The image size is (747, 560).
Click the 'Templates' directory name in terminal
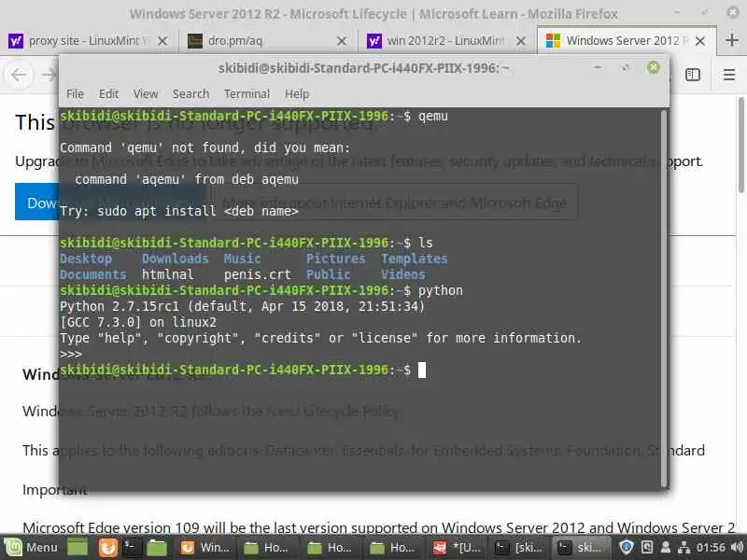(x=414, y=259)
